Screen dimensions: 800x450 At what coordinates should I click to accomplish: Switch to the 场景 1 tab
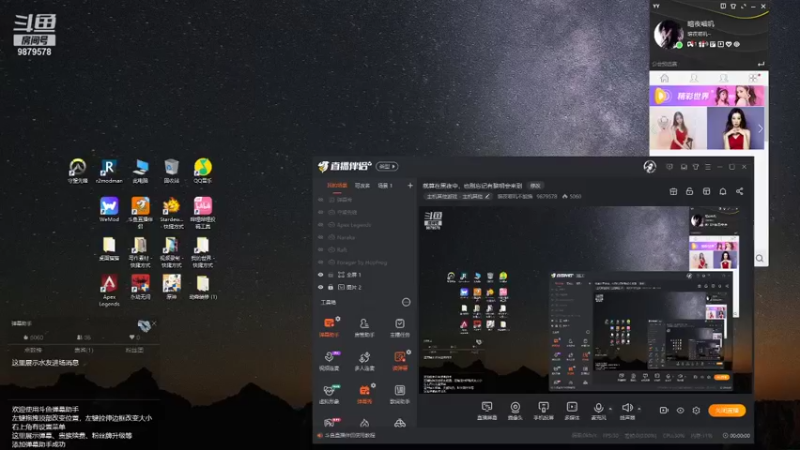[x=385, y=186]
